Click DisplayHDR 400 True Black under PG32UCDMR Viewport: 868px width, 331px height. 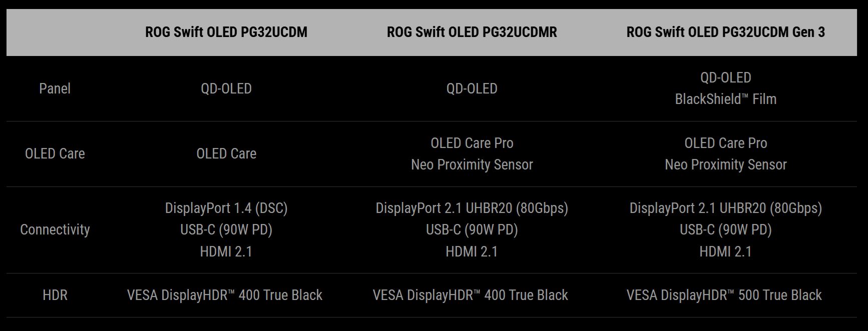pos(470,295)
